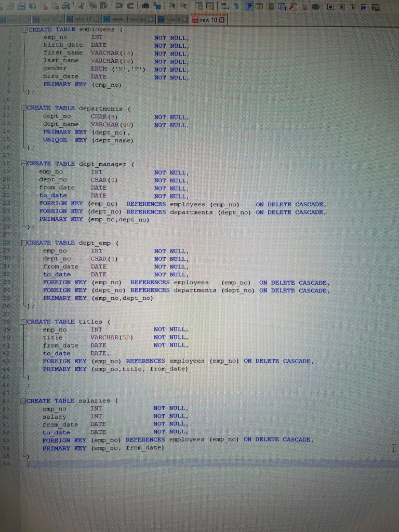Open the Document Map panel icon

pyautogui.click(x=270, y=6)
